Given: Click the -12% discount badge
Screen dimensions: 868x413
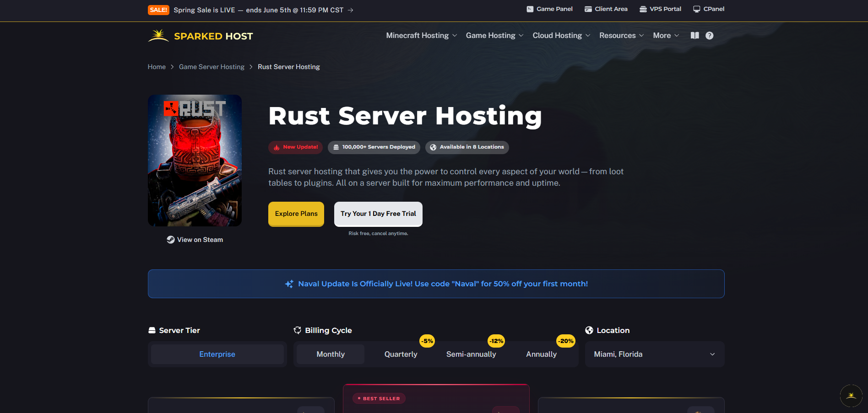Looking at the screenshot, I should pyautogui.click(x=496, y=341).
